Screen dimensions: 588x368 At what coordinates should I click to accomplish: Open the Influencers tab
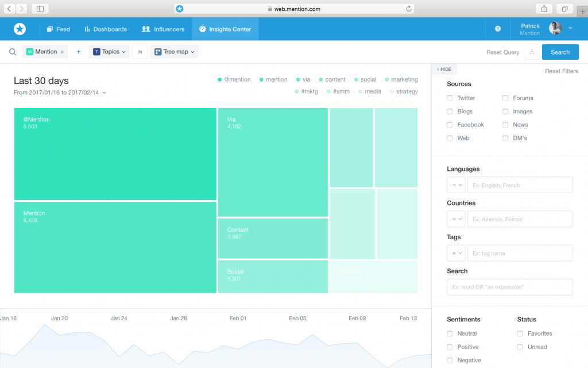click(x=163, y=29)
